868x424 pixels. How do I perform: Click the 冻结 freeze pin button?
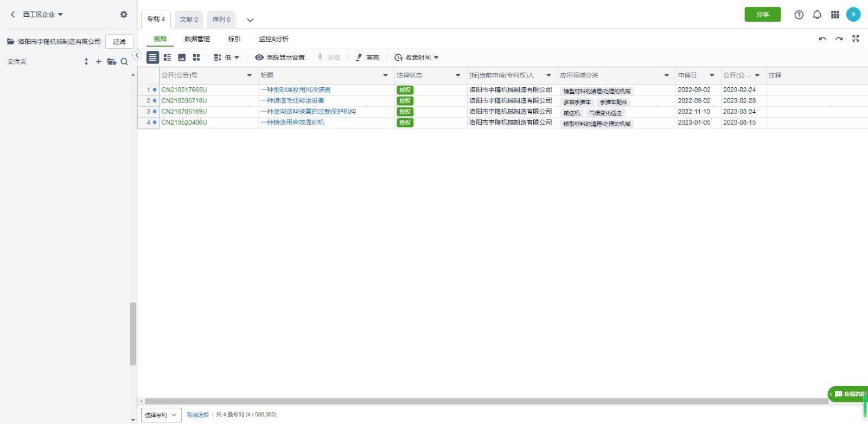[x=329, y=57]
